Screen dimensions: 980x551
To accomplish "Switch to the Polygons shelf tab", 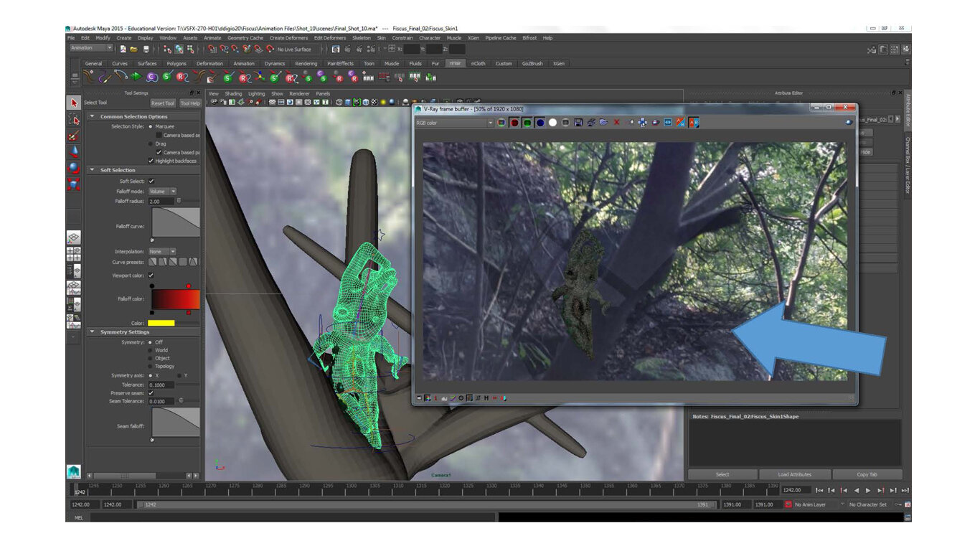I will coord(176,63).
